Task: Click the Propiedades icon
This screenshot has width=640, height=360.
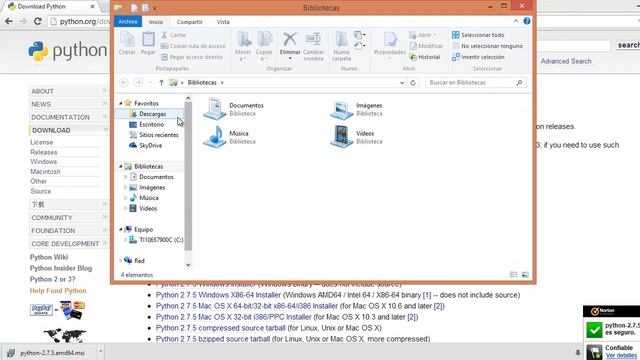Action: point(390,40)
